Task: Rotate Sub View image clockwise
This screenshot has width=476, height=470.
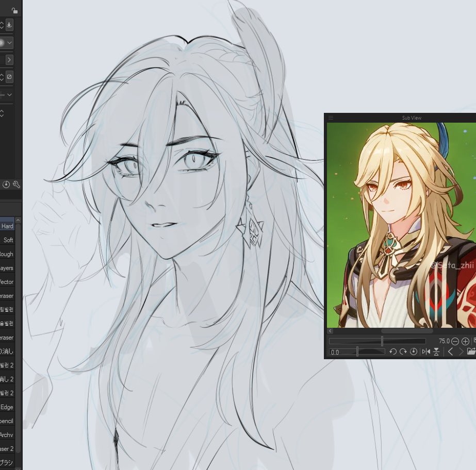Action: point(403,351)
